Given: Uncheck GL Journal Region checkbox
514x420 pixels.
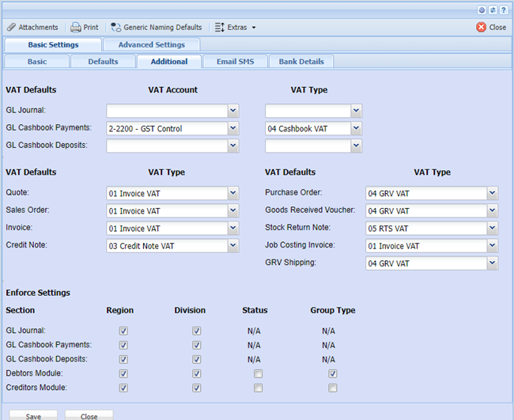Looking at the screenshot, I should [123, 331].
